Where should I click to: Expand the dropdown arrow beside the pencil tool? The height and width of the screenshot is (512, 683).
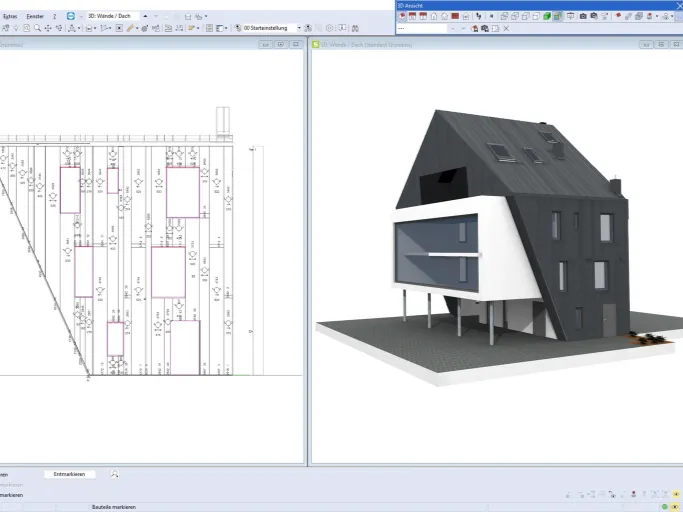(137, 28)
